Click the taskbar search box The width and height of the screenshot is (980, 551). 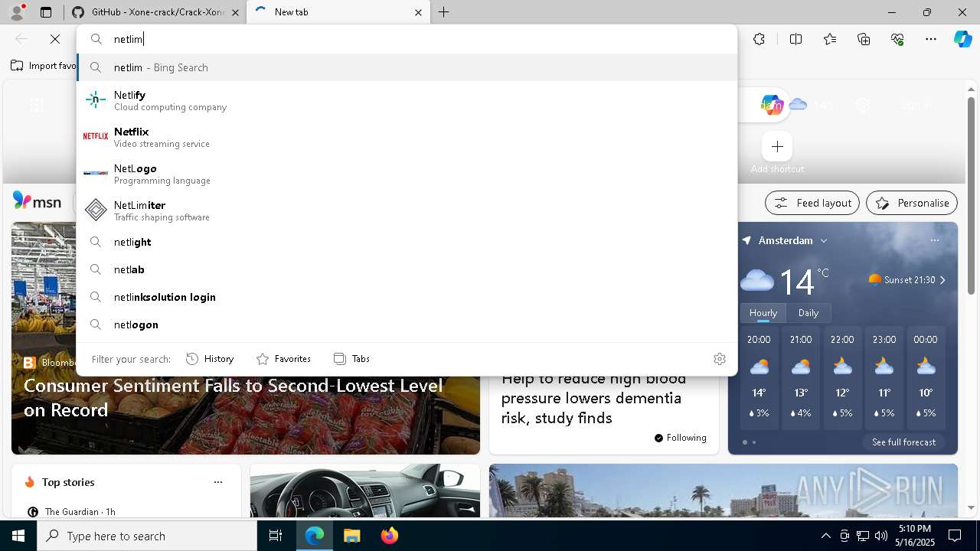point(147,536)
